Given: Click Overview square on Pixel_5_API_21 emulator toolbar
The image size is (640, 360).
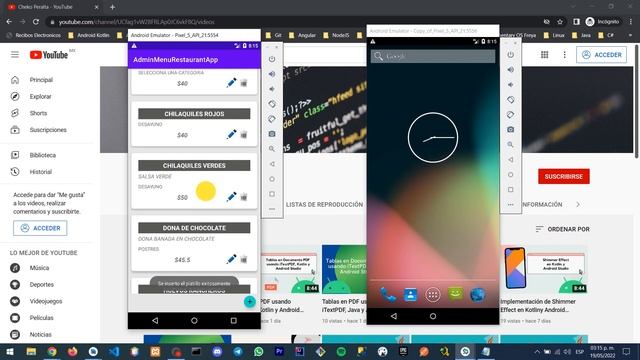Looking at the screenshot, I should pos(272,194).
